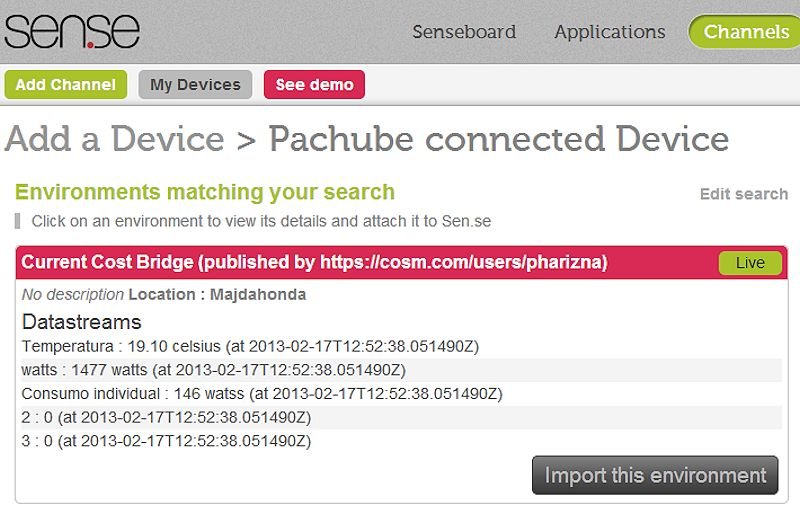
Task: Select the Temperatura datastream row
Action: pyautogui.click(x=402, y=346)
